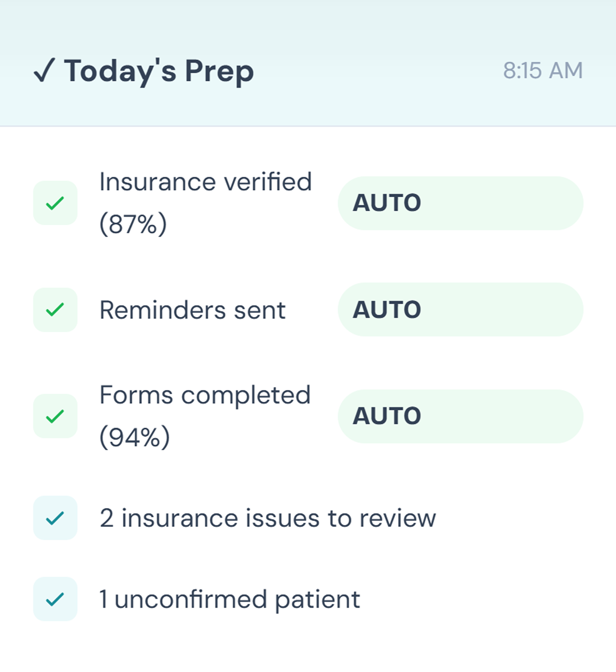
Task: Click the number 1 before unconfirmed patient
Action: [104, 599]
